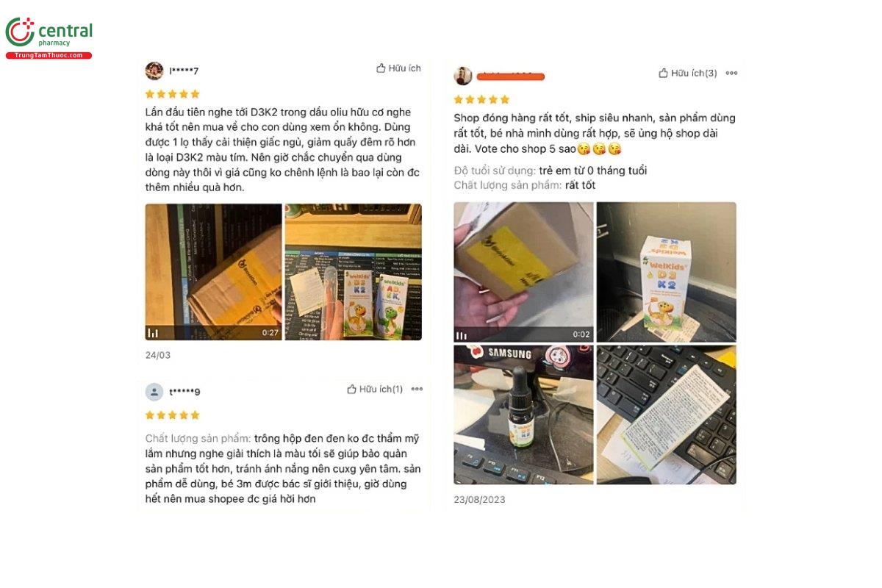The height and width of the screenshot is (588, 882).
Task: Mark reviewer l*****7's review as Hữu ích
Action: [x=398, y=68]
